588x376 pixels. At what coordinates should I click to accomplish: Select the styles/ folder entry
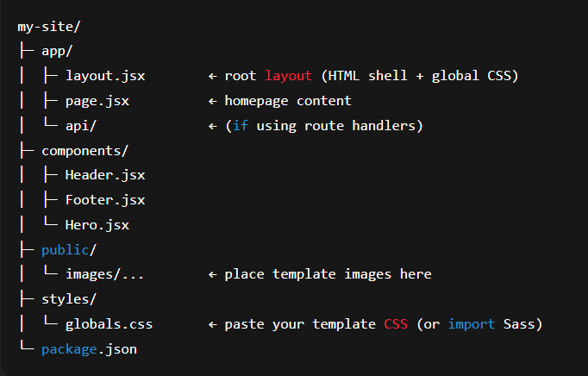pos(69,299)
